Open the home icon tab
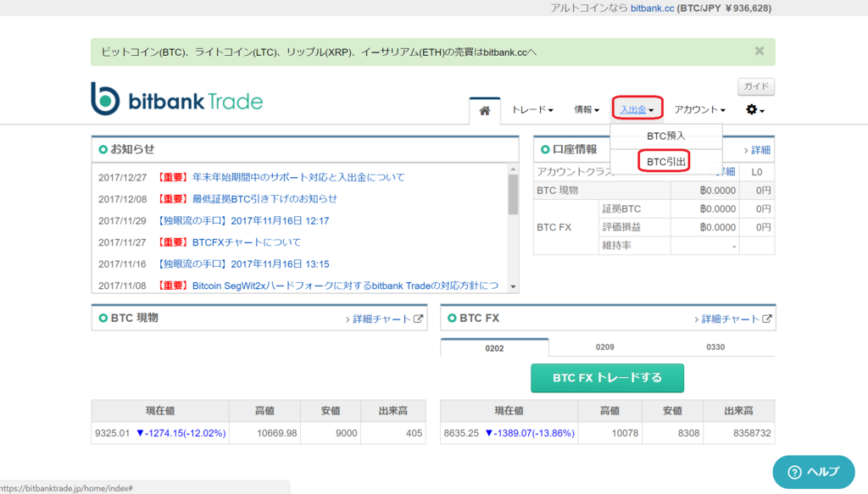Screen dimensions: 868x494 coord(484,110)
